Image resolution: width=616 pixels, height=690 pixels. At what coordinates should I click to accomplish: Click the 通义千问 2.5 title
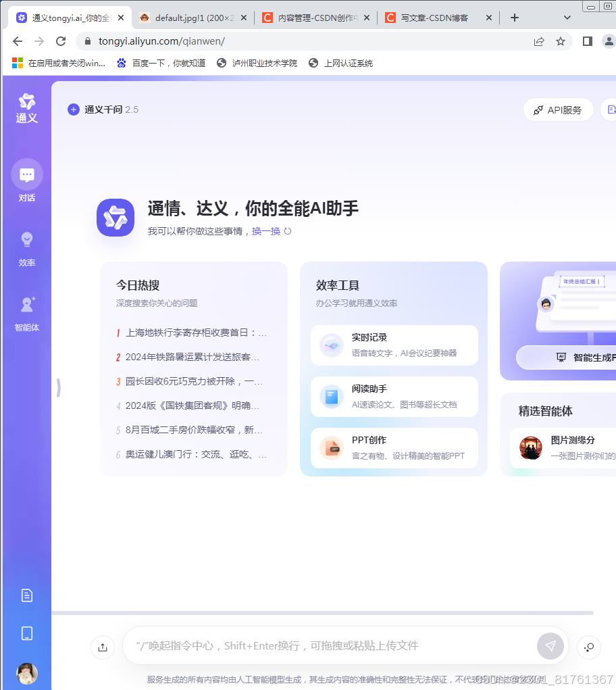(x=111, y=109)
